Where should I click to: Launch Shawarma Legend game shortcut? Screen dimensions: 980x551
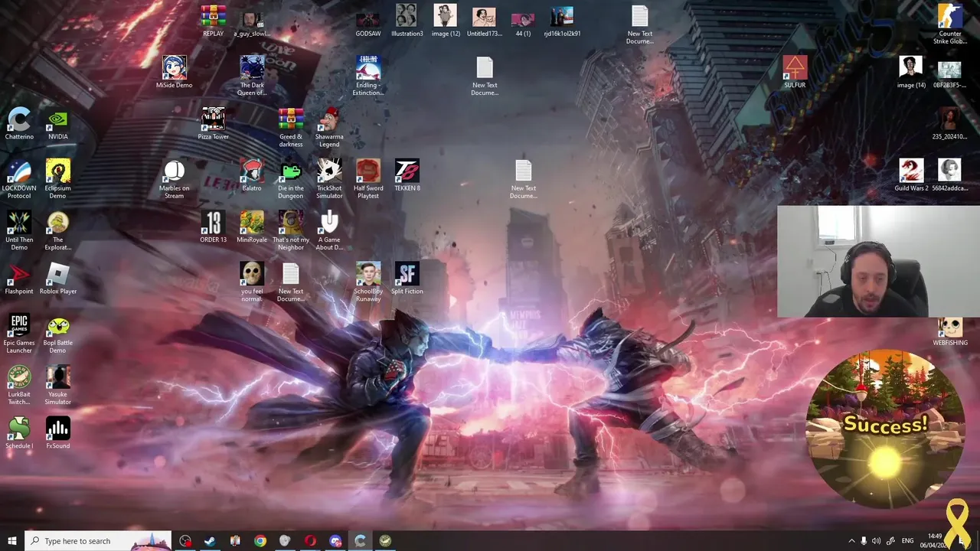(329, 127)
